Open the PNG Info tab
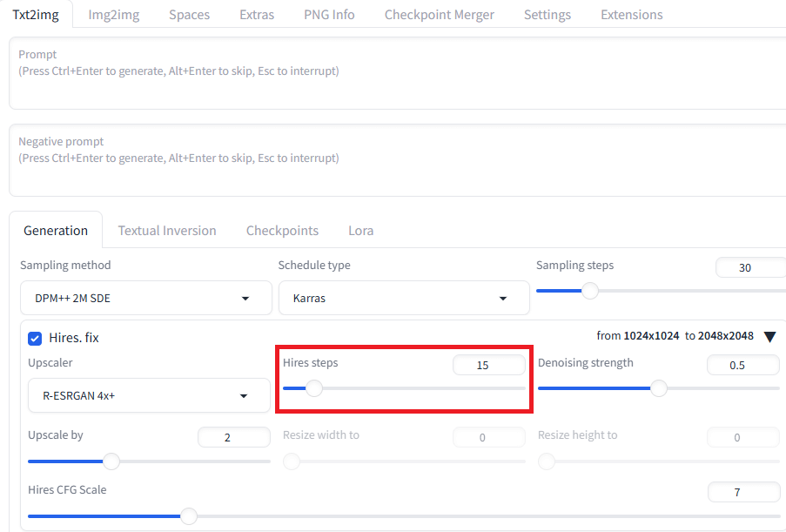This screenshot has width=786, height=532. tap(329, 15)
